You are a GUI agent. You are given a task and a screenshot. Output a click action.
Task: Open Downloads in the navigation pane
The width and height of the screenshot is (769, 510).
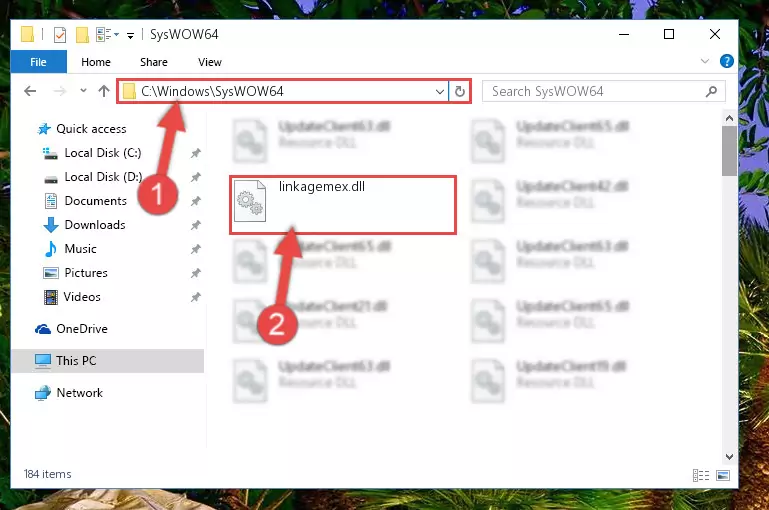[x=95, y=225]
